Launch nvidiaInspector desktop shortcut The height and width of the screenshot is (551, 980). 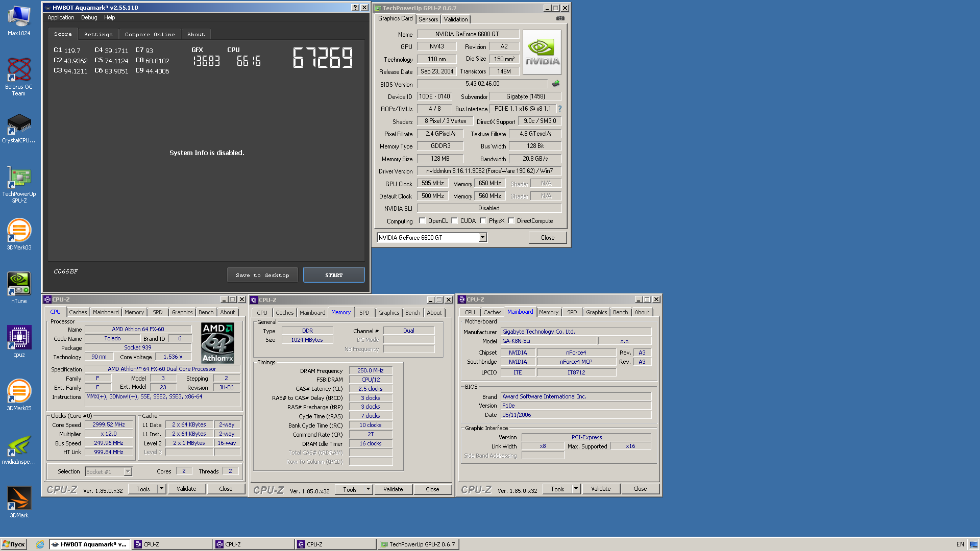[19, 449]
